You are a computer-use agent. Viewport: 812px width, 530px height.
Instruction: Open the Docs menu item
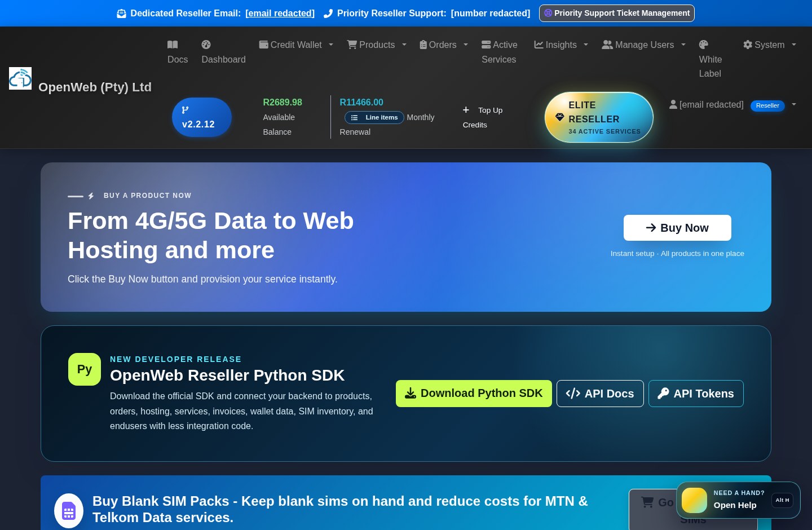pyautogui.click(x=178, y=52)
